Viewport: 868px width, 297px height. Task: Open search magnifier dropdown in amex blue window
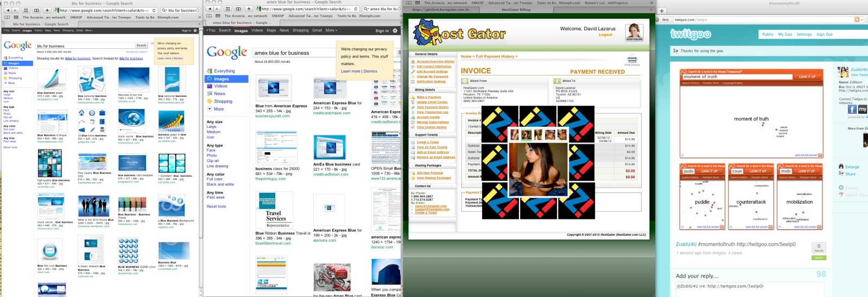366,9
